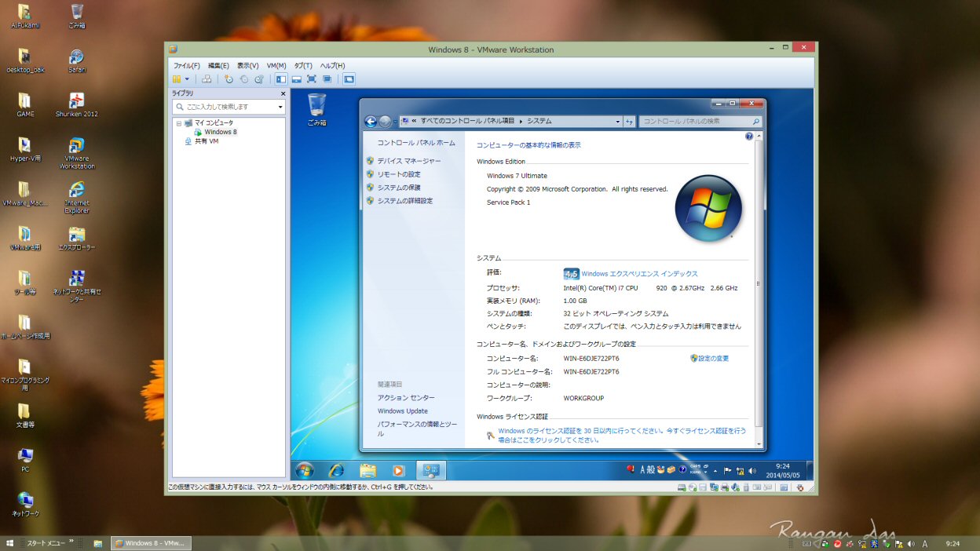Open the Safari desktop shortcut
The width and height of the screenshot is (980, 551).
pos(77,61)
